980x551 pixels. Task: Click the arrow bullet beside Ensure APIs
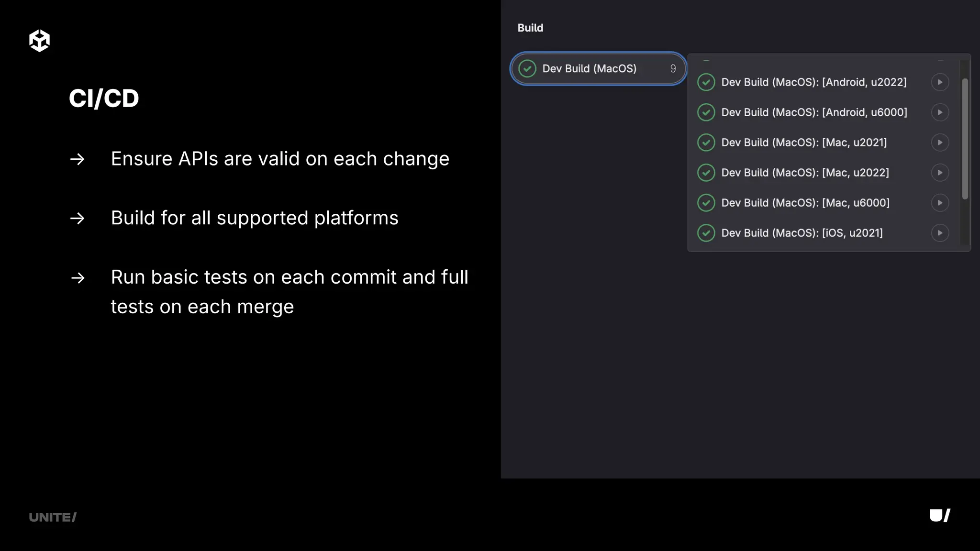tap(78, 159)
